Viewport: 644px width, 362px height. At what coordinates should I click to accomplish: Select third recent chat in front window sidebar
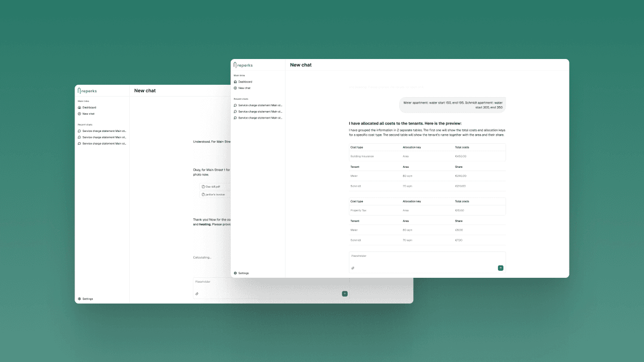point(260,117)
